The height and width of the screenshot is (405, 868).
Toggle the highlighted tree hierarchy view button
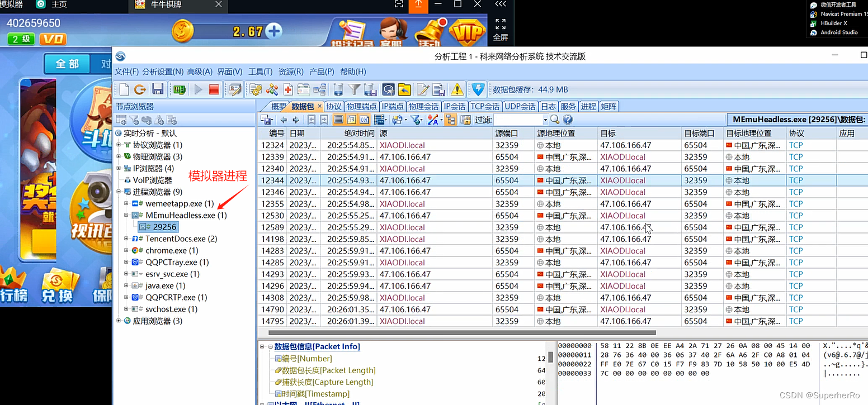pos(451,120)
